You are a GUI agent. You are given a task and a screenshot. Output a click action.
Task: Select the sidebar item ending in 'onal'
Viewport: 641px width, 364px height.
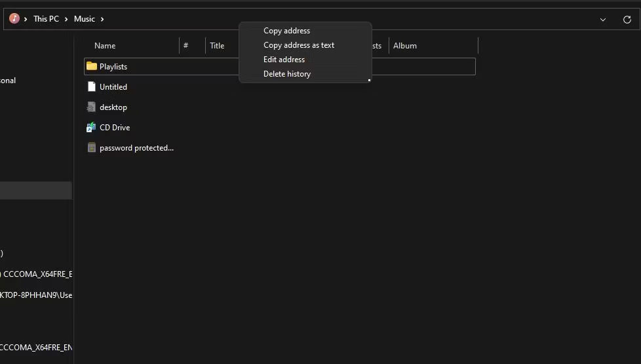(8, 81)
